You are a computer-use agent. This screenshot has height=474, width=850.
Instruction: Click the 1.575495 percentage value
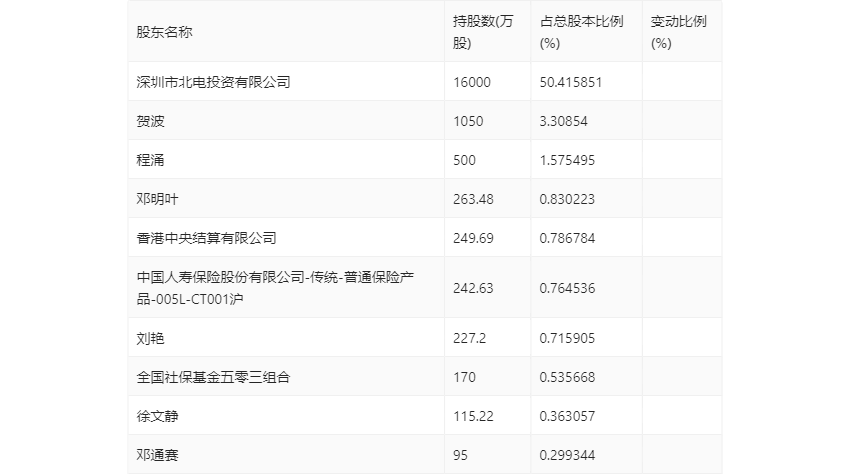coord(567,160)
